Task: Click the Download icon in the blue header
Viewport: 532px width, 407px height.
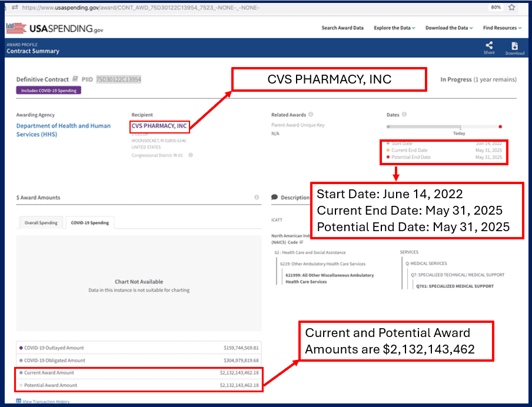Action: click(x=515, y=48)
